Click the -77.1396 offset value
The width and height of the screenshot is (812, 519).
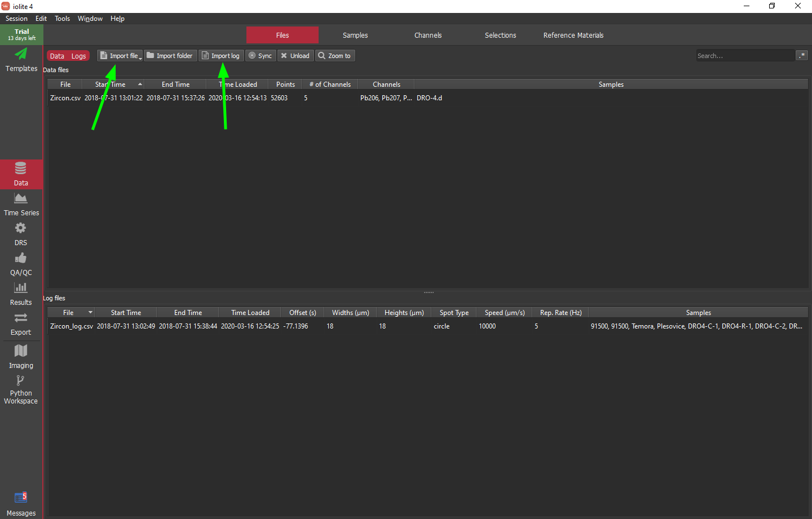click(295, 326)
